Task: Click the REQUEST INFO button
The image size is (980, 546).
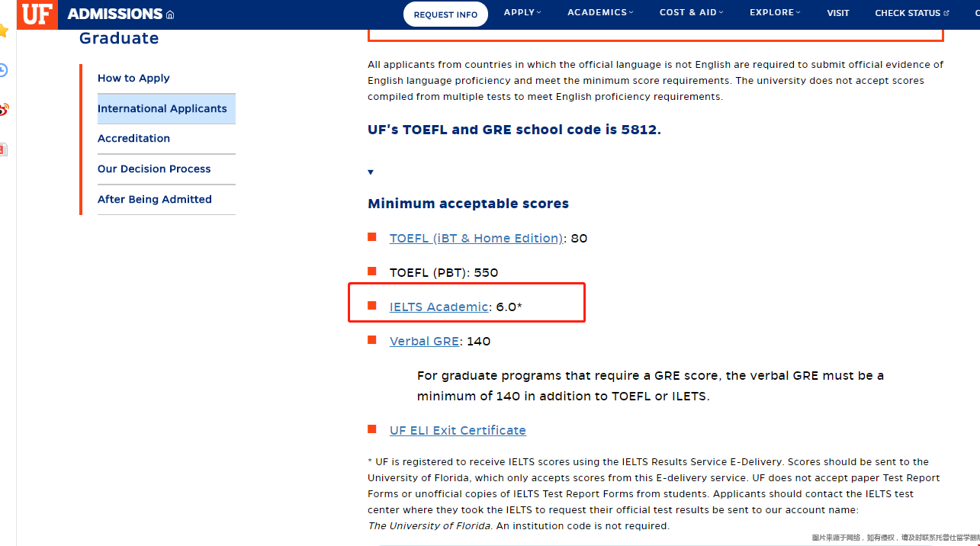Action: click(x=445, y=14)
